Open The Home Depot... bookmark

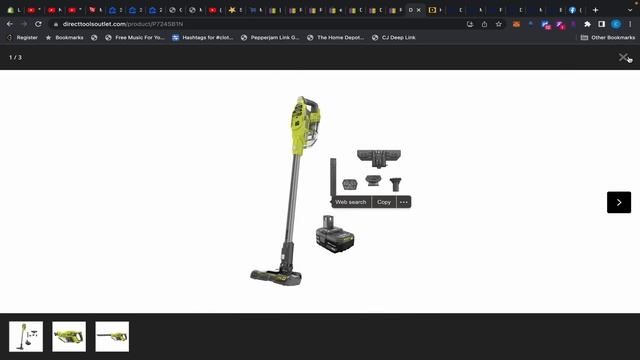coord(336,38)
